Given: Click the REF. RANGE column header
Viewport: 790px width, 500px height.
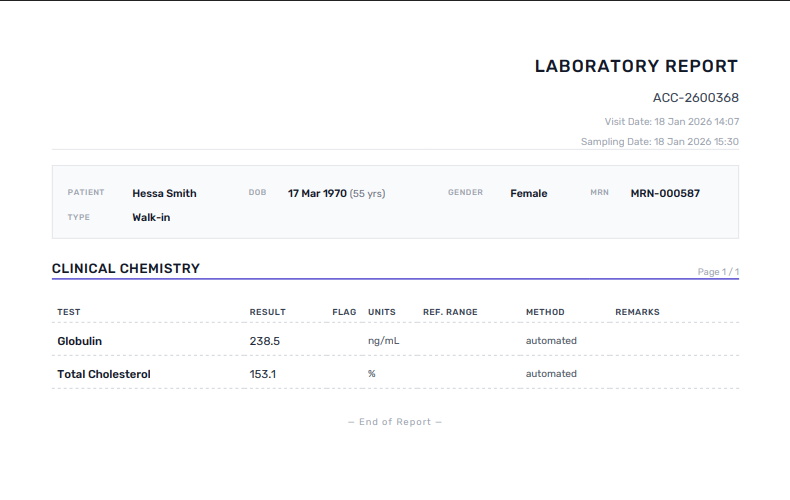Looking at the screenshot, I should click(x=450, y=312).
